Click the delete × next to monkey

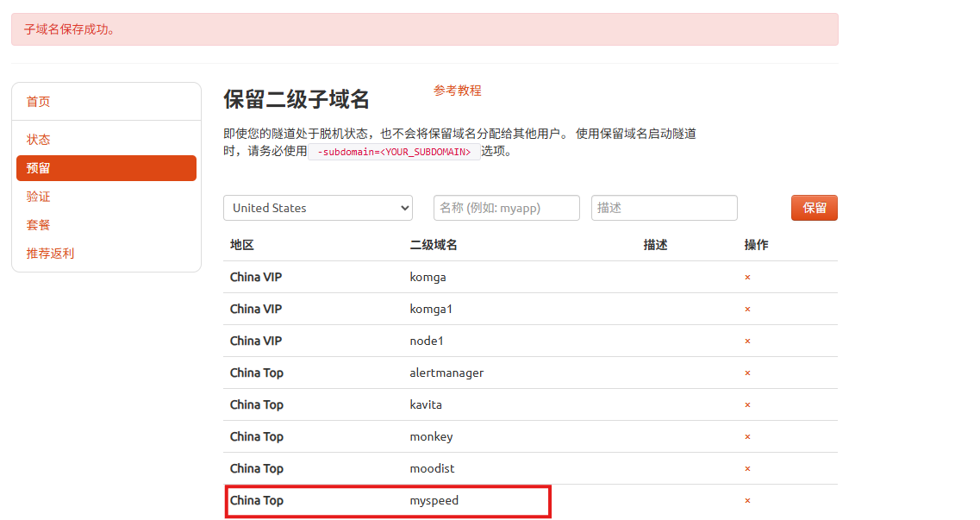tap(747, 437)
